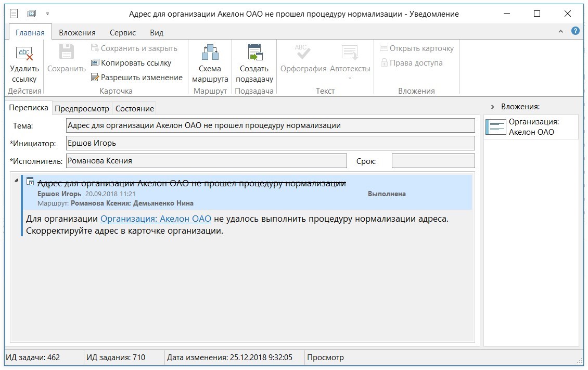Image resolution: width=588 pixels, height=370 pixels.
Task: Click the Орфография spell check icon
Action: [x=303, y=52]
